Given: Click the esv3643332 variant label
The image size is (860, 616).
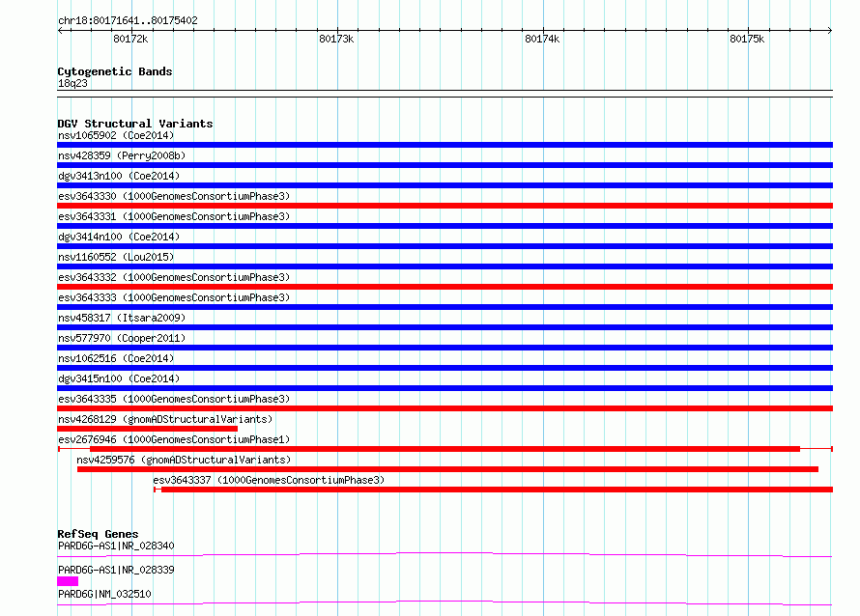Looking at the screenshot, I should 174,277.
